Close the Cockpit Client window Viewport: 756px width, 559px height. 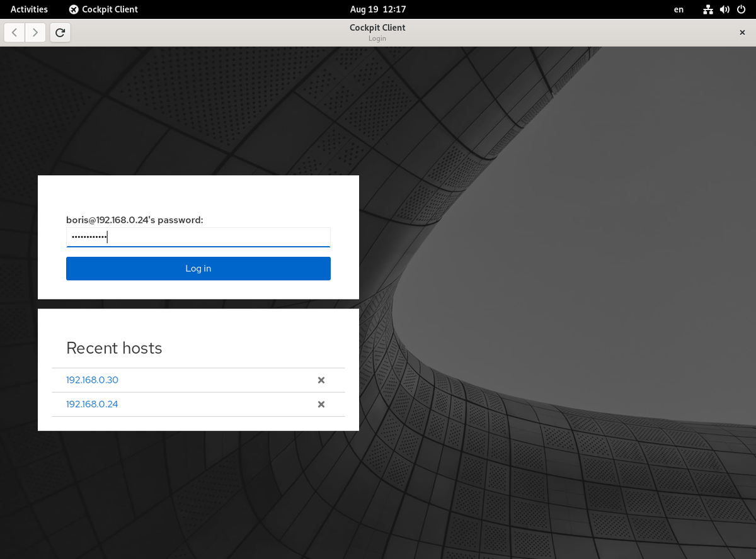(742, 33)
